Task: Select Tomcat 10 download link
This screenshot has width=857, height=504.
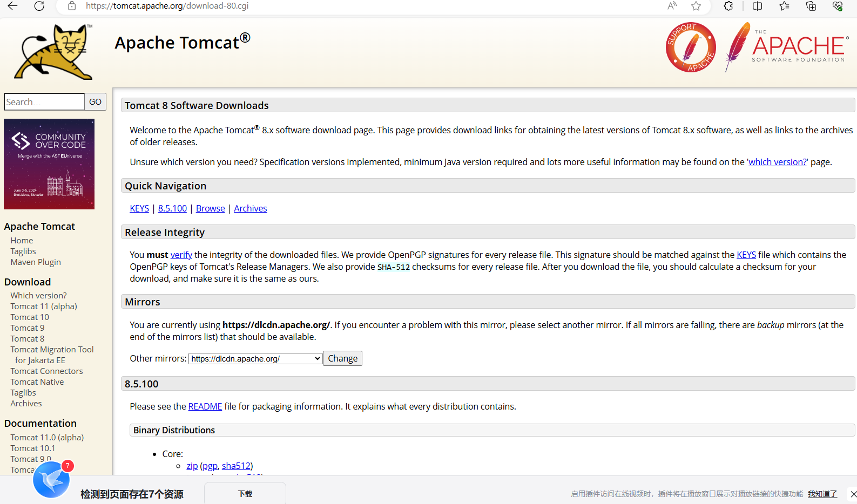Action: click(x=30, y=317)
